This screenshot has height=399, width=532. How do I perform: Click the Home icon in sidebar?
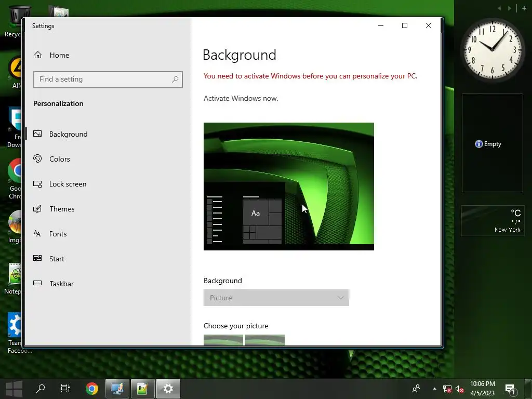[x=38, y=55]
